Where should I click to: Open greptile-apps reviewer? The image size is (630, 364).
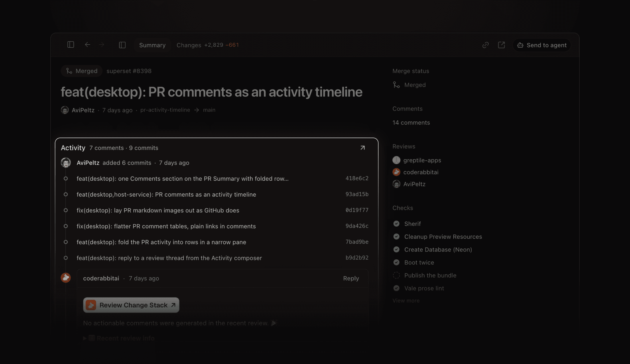click(417, 160)
